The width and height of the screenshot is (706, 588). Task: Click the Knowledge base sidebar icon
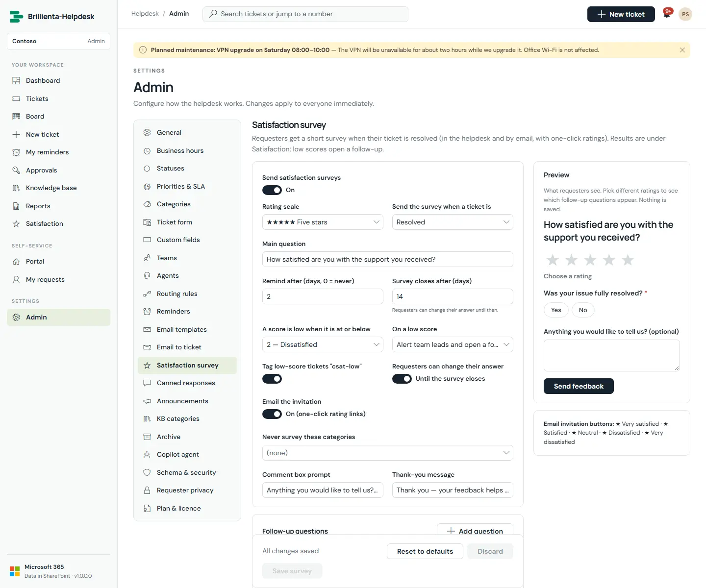(x=16, y=188)
